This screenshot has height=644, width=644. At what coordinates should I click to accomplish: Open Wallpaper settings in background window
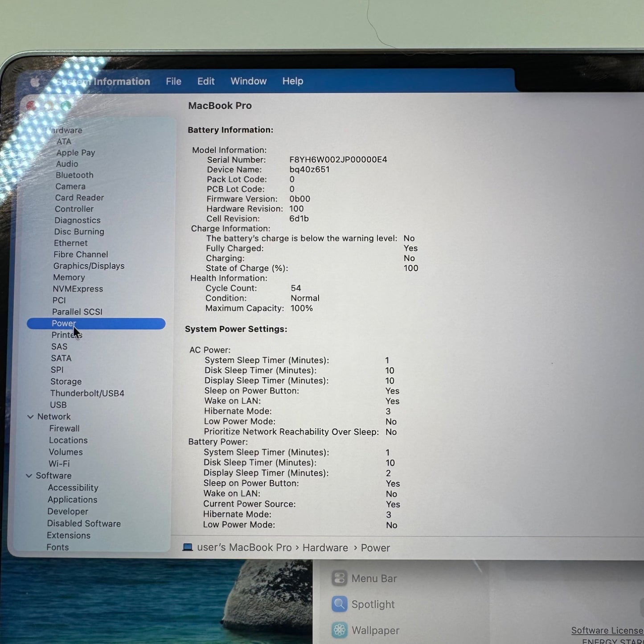click(x=375, y=631)
